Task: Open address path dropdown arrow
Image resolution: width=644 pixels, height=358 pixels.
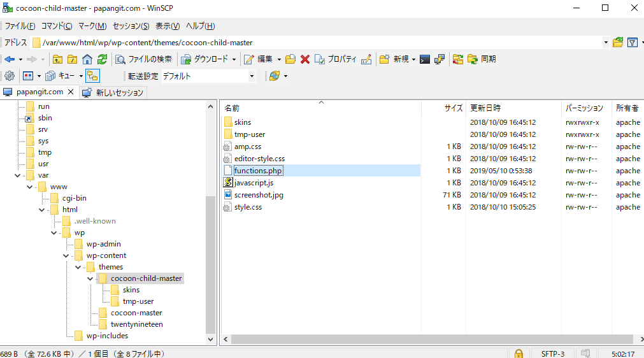Action: [x=606, y=42]
